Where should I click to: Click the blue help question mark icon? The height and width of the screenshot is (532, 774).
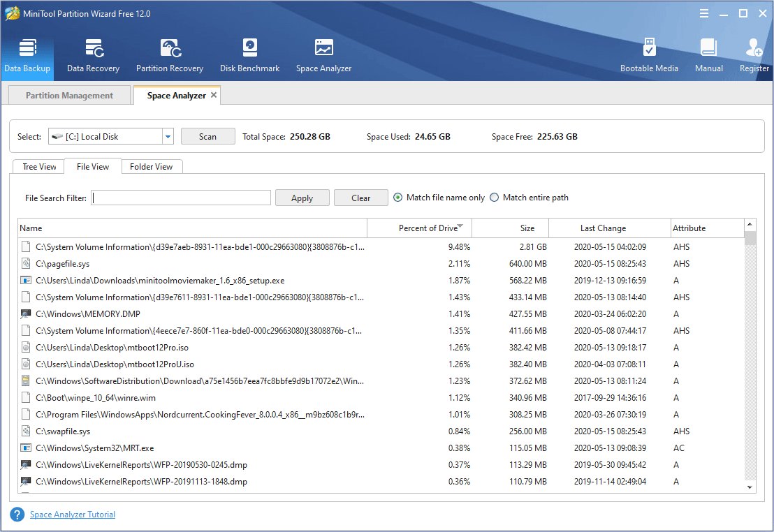(17, 515)
